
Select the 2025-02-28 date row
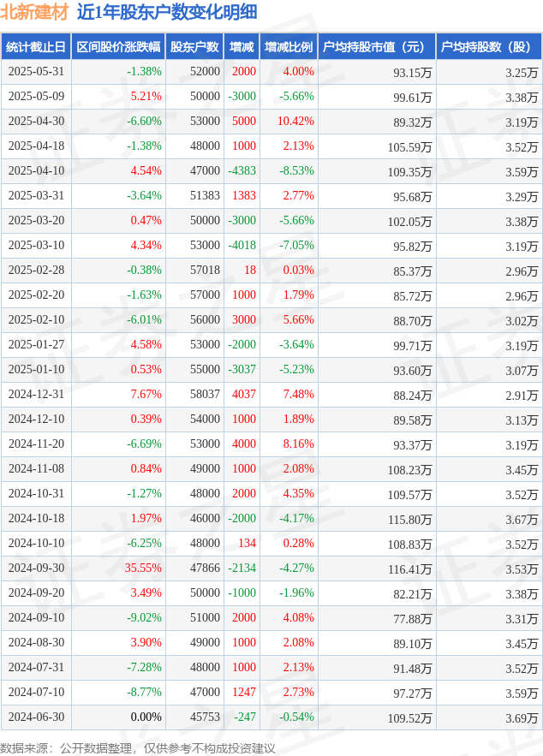(x=271, y=271)
